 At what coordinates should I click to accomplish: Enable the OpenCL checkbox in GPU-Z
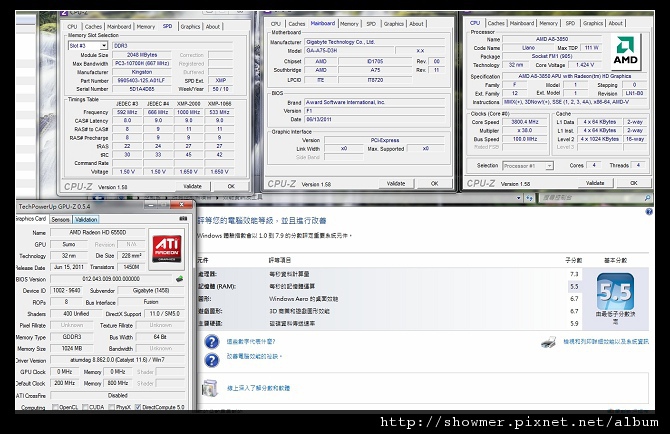(55, 407)
